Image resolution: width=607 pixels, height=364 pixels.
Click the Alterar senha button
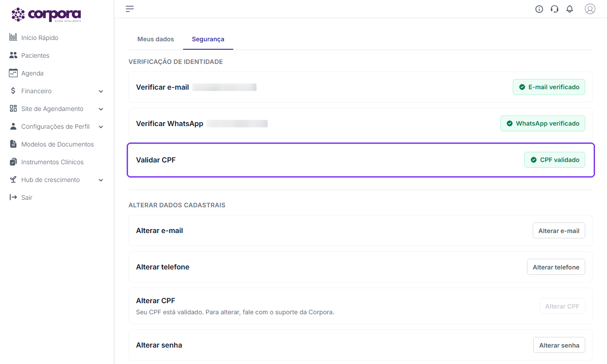[559, 345]
